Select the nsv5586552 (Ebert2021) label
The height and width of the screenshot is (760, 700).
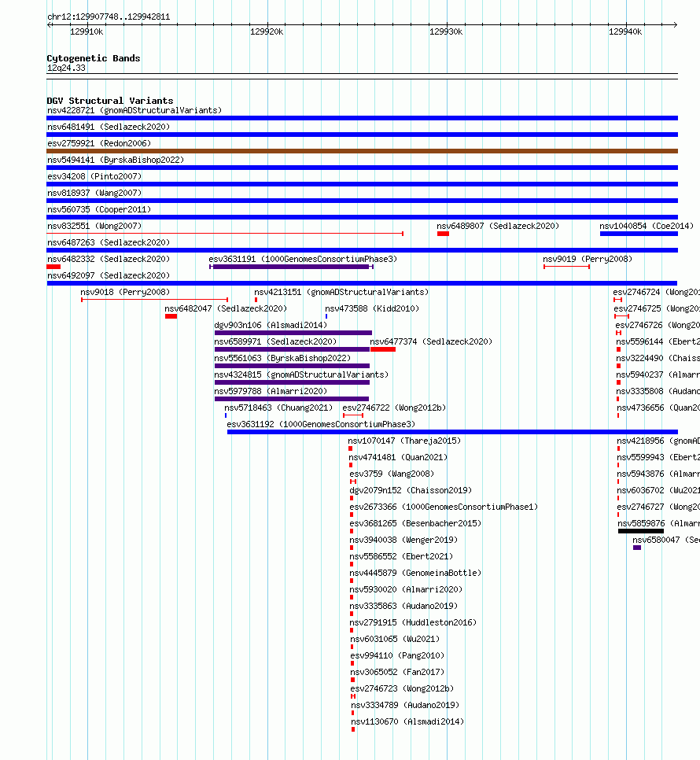click(402, 556)
